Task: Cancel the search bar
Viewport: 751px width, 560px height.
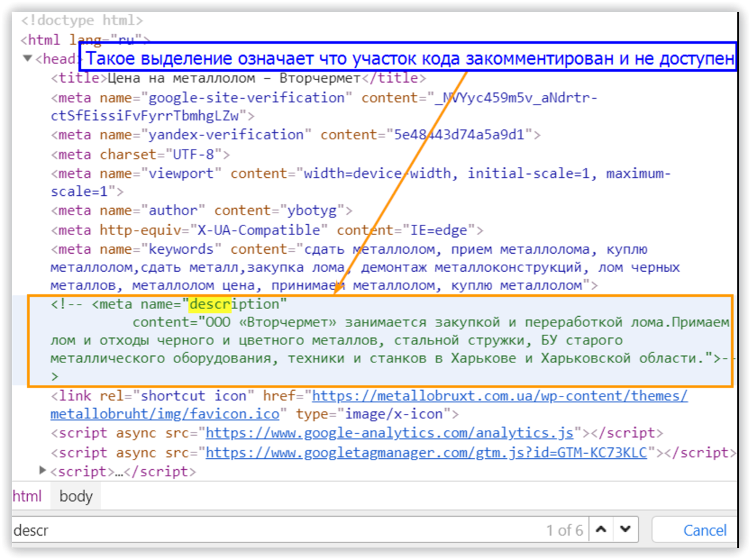Action: tap(704, 530)
